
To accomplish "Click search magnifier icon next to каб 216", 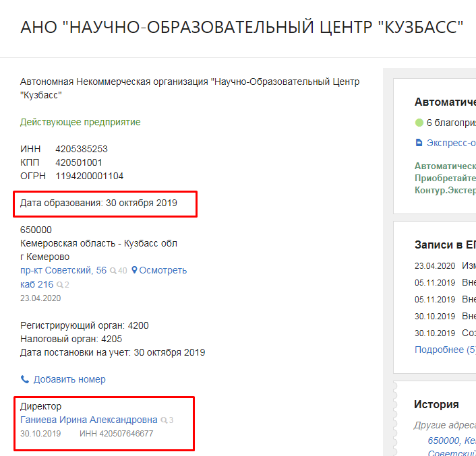I will point(60,285).
